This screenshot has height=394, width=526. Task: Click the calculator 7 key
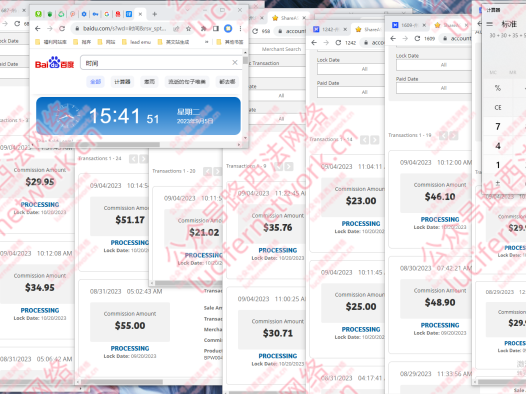(498, 126)
